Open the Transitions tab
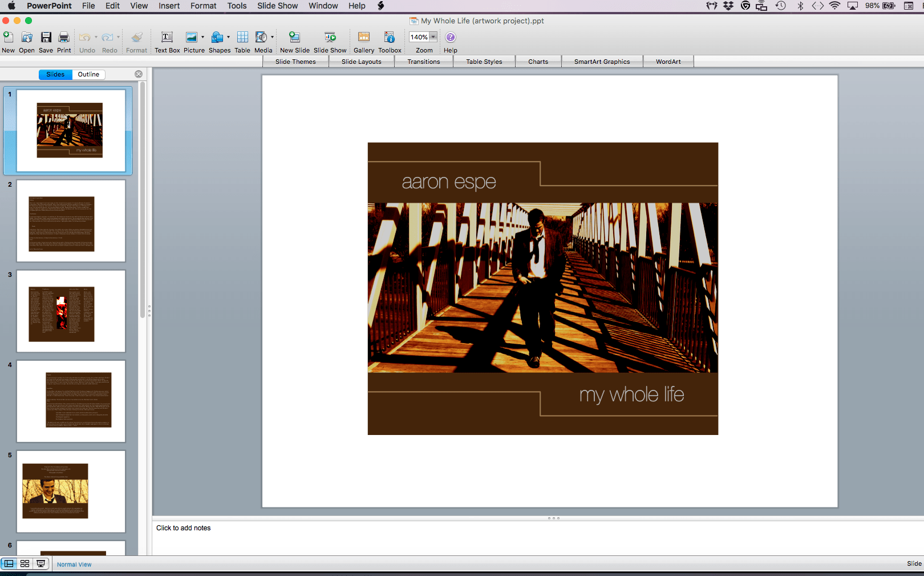 point(424,62)
